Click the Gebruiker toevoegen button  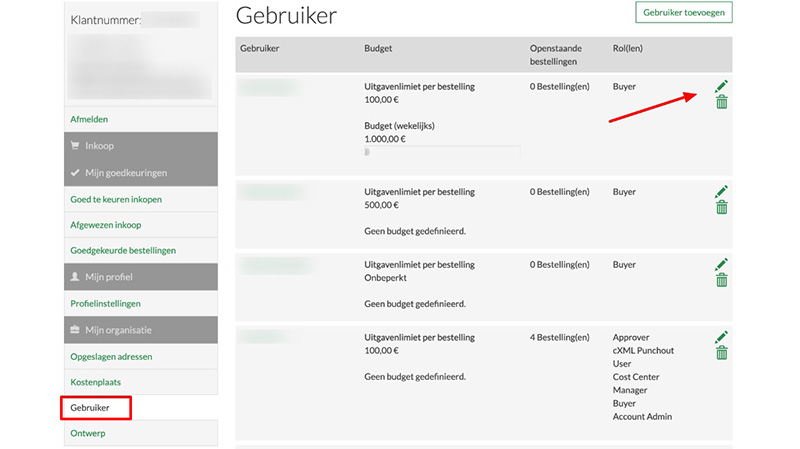[x=684, y=13]
